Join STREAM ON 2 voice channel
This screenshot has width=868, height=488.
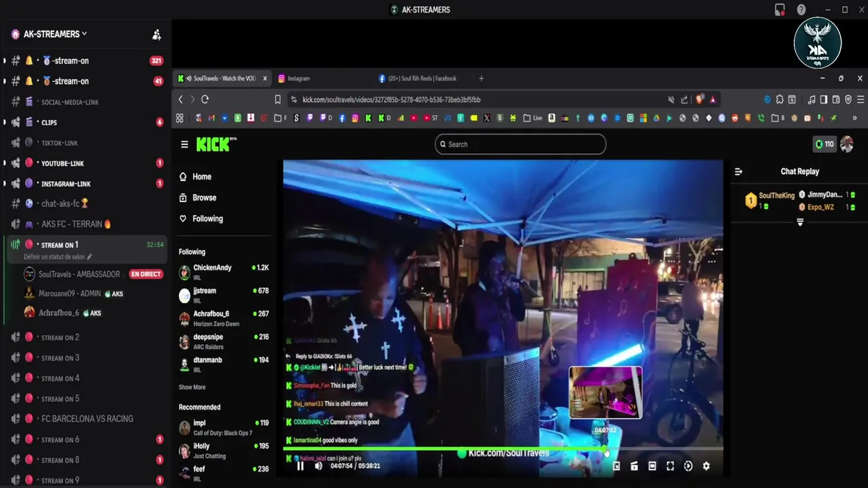pos(85,338)
